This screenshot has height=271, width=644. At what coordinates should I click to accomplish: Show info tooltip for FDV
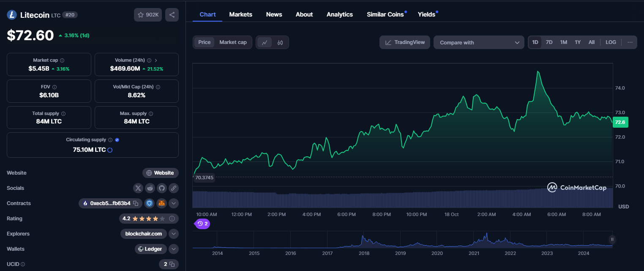point(55,87)
